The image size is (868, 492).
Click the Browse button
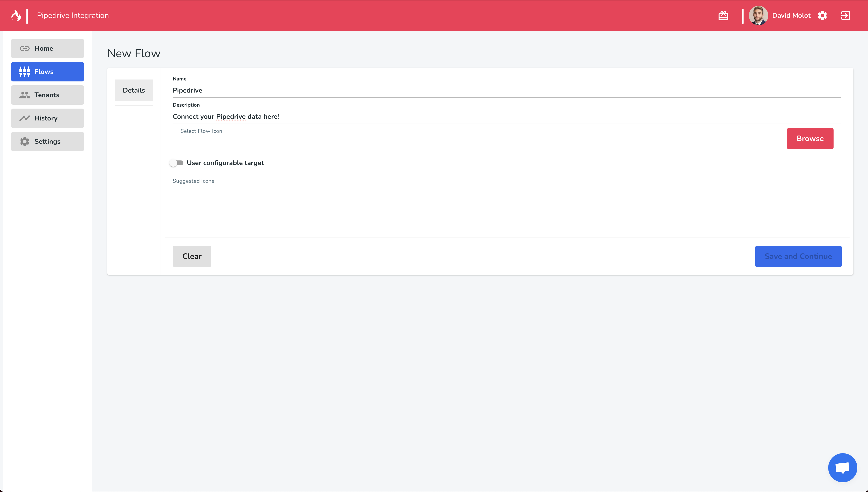810,139
